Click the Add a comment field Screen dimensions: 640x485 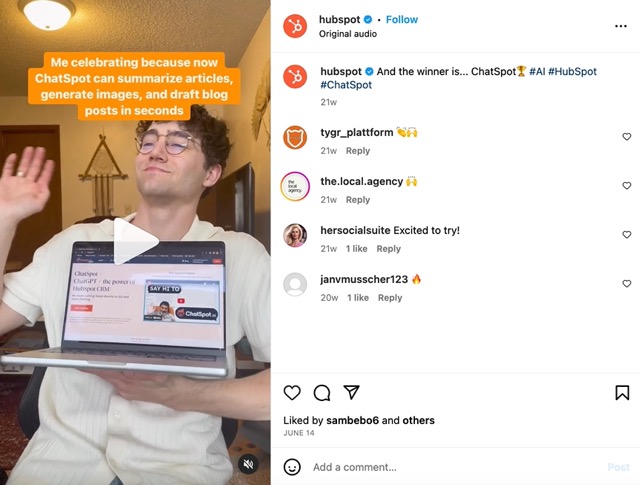(x=455, y=467)
